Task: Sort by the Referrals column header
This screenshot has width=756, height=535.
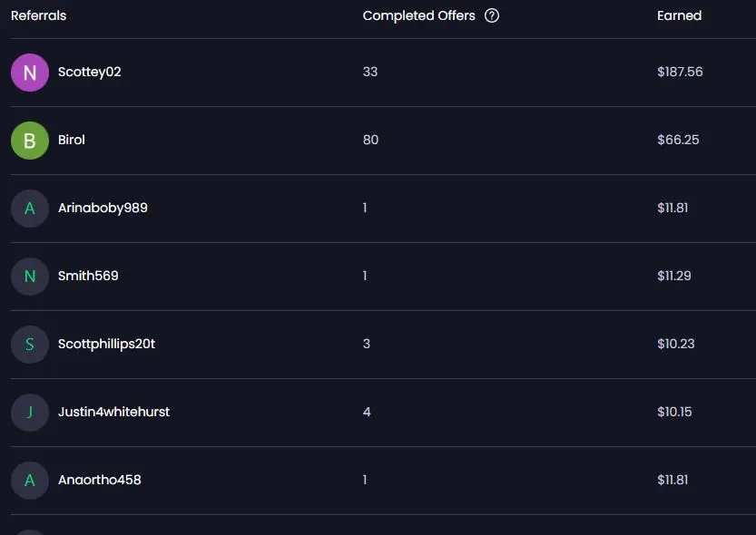Action: tap(38, 15)
